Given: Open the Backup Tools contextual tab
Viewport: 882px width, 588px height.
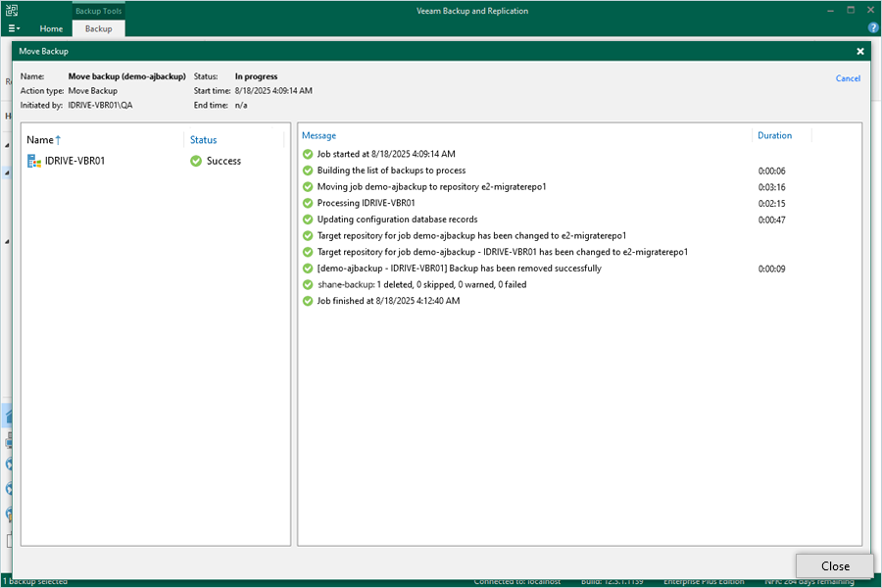Looking at the screenshot, I should 98,11.
